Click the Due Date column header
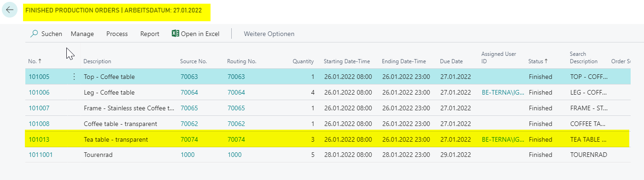Screen dimensions: 644x180 point(451,61)
